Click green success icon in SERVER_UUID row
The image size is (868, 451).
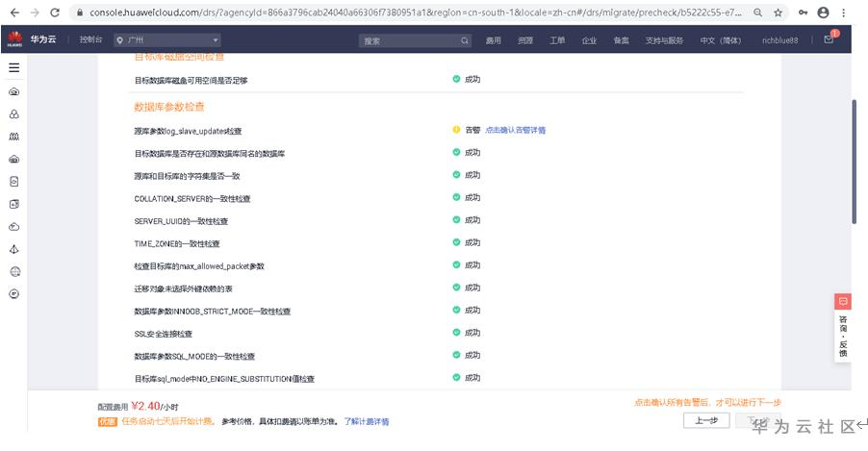(x=456, y=219)
